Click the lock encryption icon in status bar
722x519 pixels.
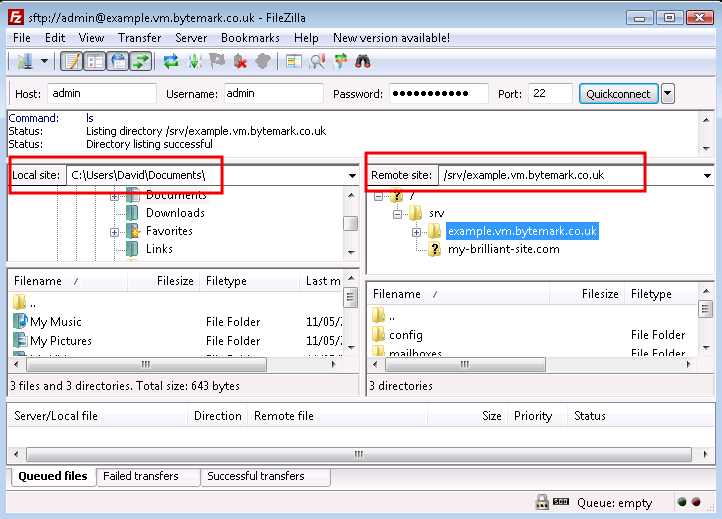click(541, 503)
